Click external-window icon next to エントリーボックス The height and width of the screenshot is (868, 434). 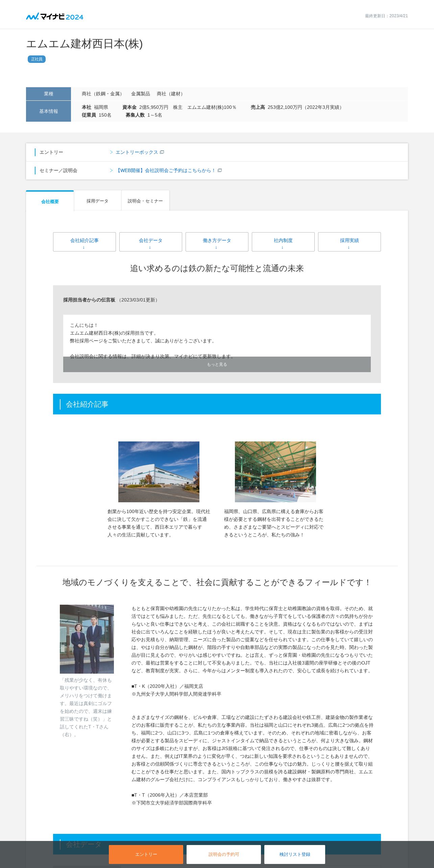click(162, 152)
